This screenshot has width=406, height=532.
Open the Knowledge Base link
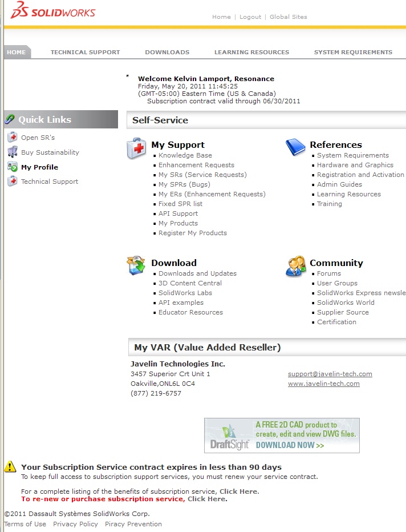tap(185, 155)
